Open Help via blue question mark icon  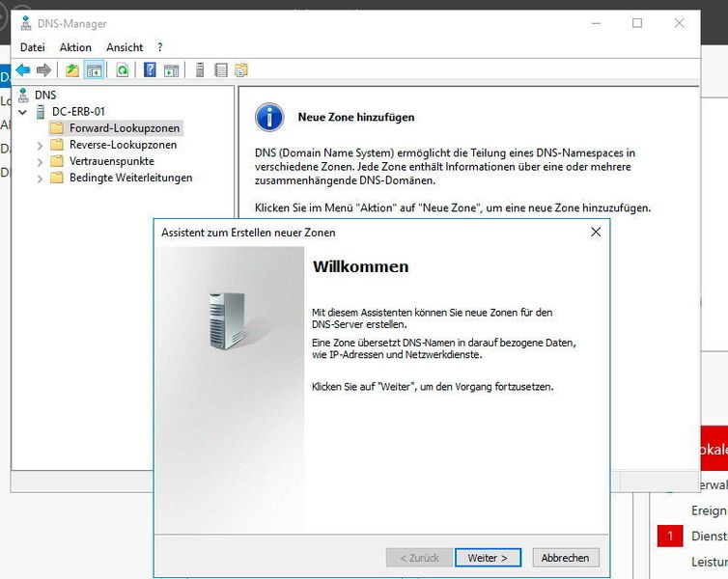(150, 69)
